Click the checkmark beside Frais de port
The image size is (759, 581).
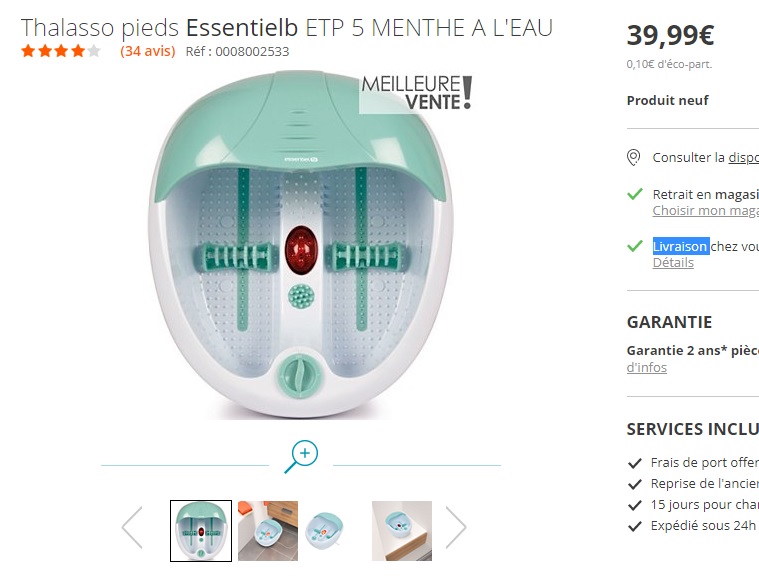[634, 463]
